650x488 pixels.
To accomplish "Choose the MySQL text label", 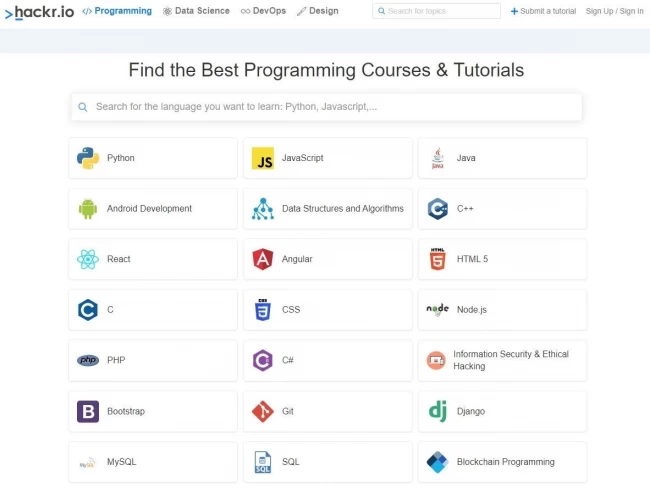I will point(121,462).
